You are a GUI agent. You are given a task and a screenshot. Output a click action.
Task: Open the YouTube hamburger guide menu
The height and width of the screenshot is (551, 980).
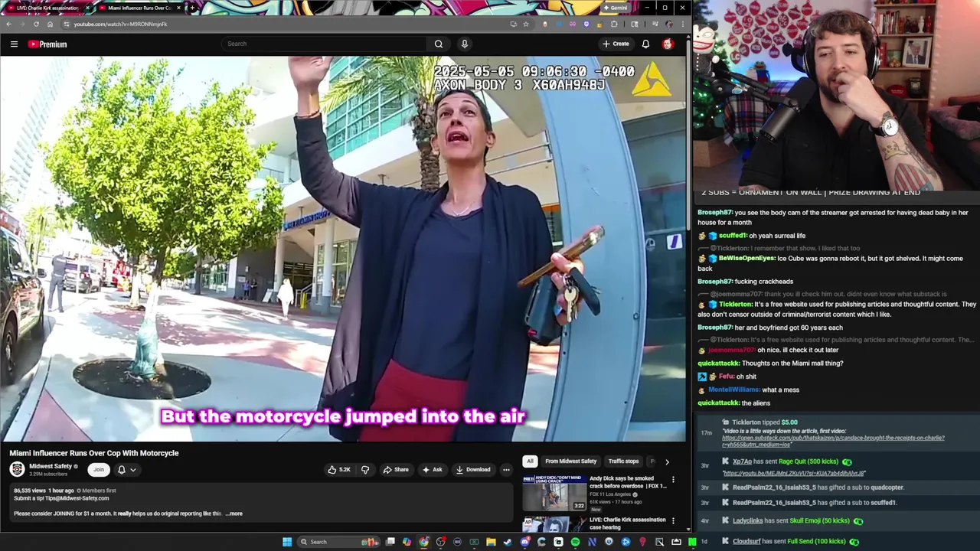[14, 44]
